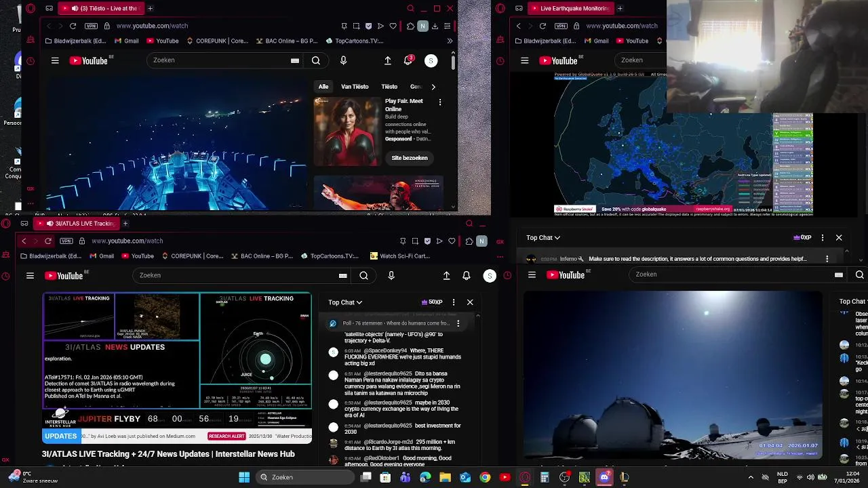
Task: Expand Top Chat dropdown in 3I/ATLAS window
Action: pos(345,302)
